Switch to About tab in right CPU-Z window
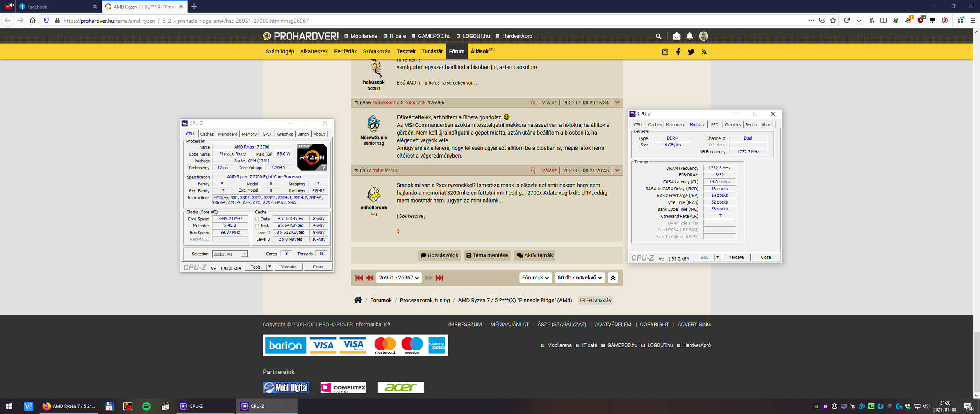The width and height of the screenshot is (980, 414). tap(767, 125)
